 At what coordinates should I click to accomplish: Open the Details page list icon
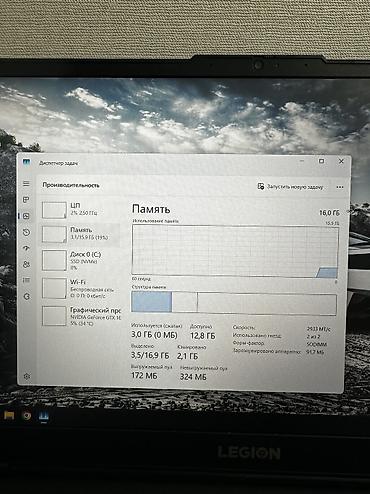coord(26,280)
